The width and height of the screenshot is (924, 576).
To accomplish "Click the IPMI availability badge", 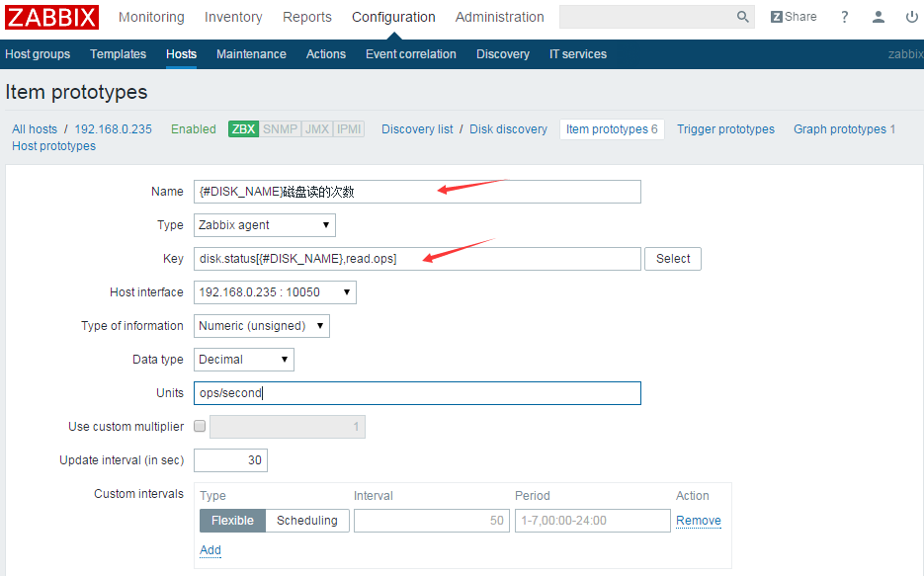I will (349, 129).
